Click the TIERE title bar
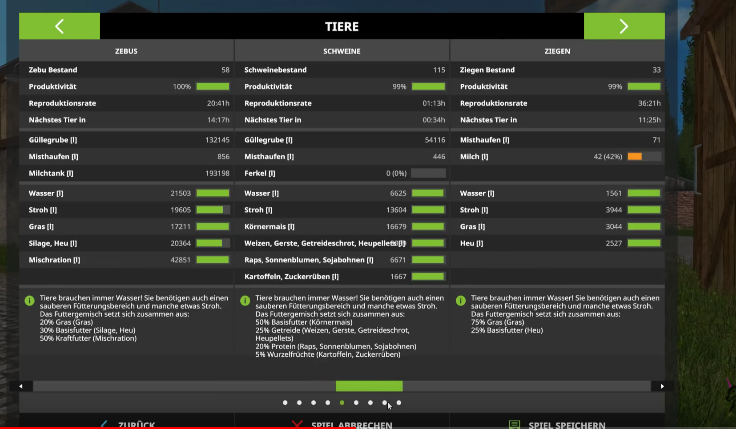Screen dimensions: 736x429 point(342,26)
